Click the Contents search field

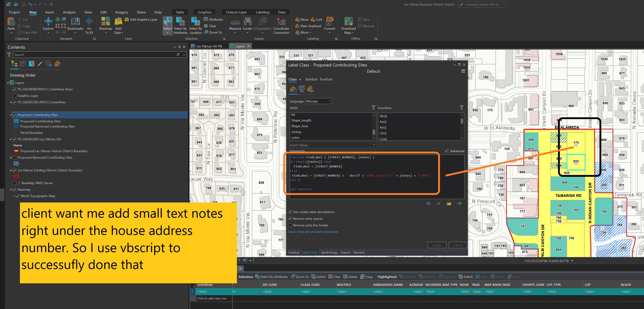point(95,55)
